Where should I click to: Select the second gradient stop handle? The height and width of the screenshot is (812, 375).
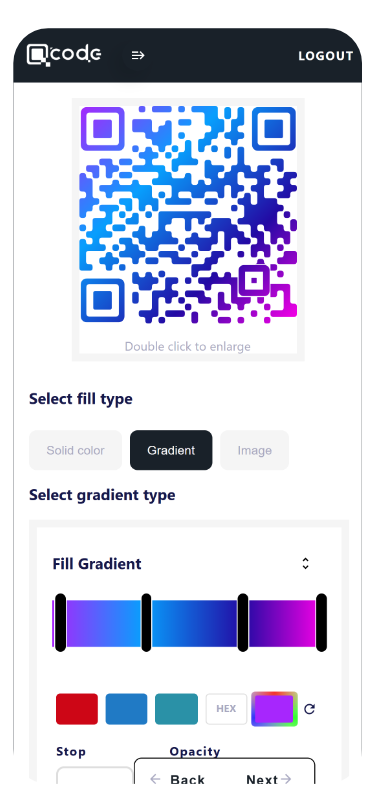[x=146, y=623]
